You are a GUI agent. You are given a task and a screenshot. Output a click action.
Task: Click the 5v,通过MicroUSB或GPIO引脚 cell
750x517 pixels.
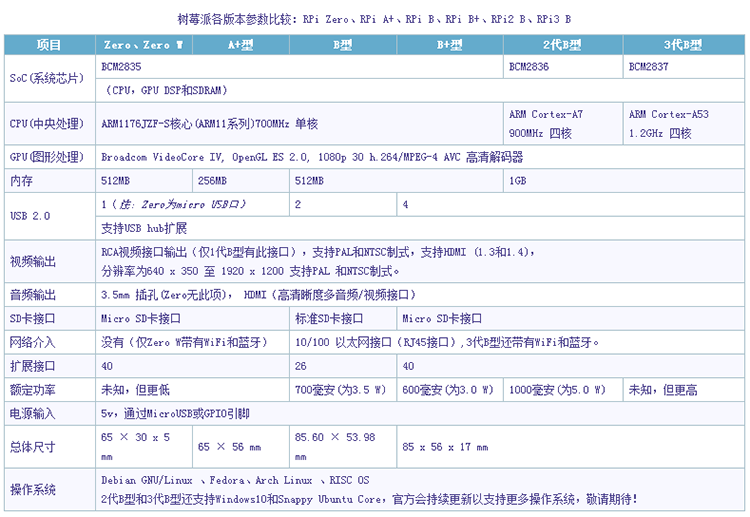coord(420,414)
